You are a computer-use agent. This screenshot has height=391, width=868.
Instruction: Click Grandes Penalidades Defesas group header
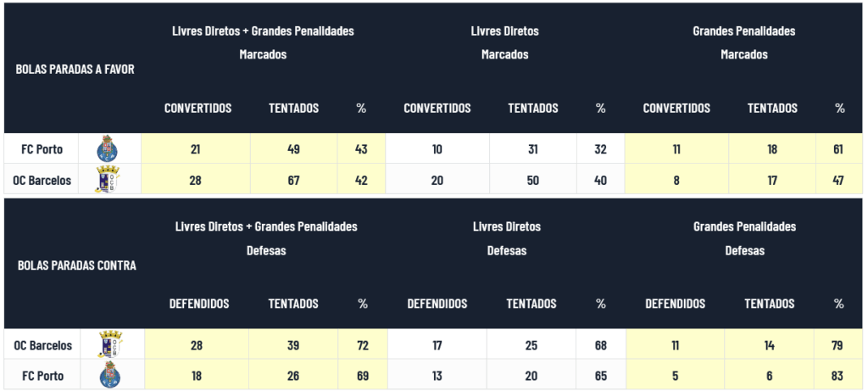[744, 238]
